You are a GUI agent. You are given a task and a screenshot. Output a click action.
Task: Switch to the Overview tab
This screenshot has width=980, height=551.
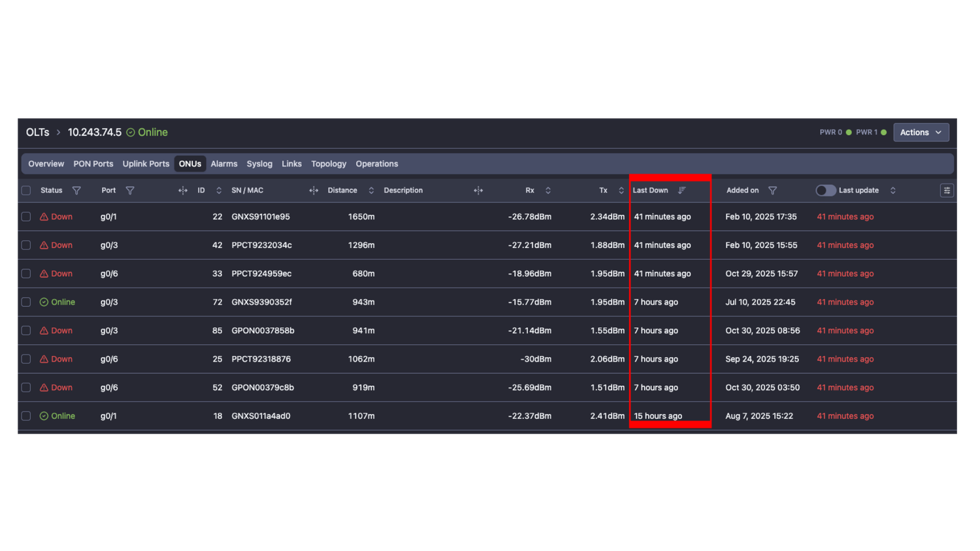[x=46, y=164]
